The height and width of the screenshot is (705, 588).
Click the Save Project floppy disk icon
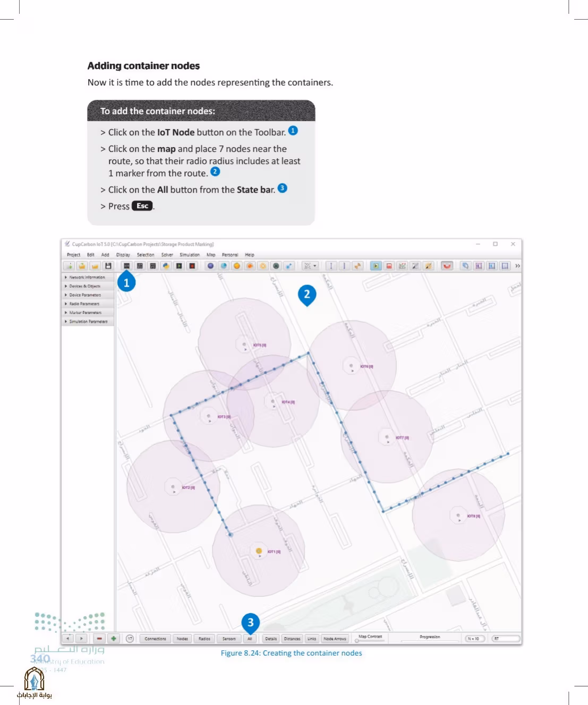coord(108,266)
